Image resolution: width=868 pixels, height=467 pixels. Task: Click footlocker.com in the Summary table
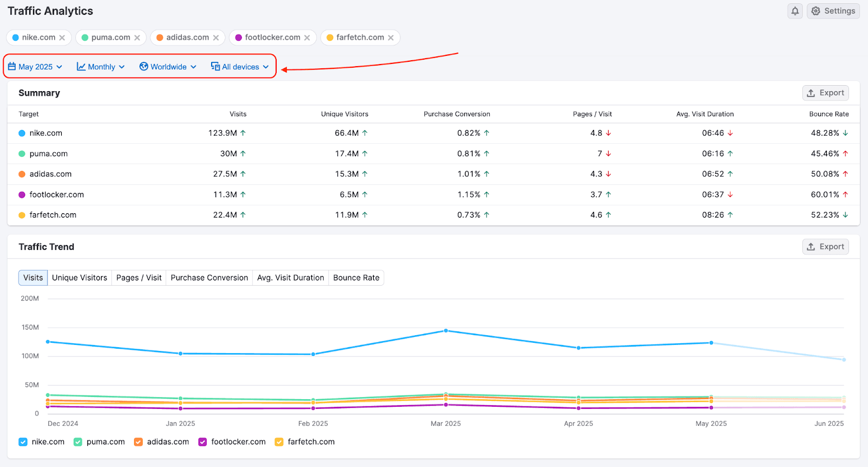(x=56, y=195)
